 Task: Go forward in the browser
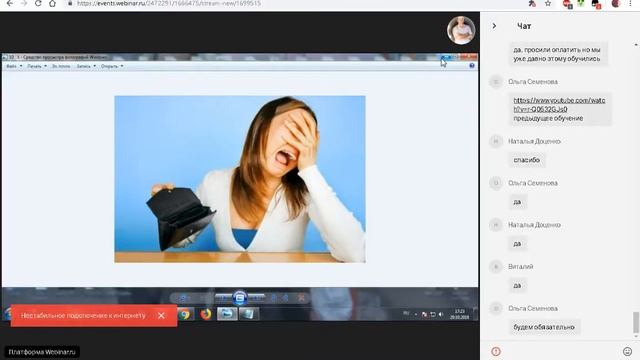point(24,3)
